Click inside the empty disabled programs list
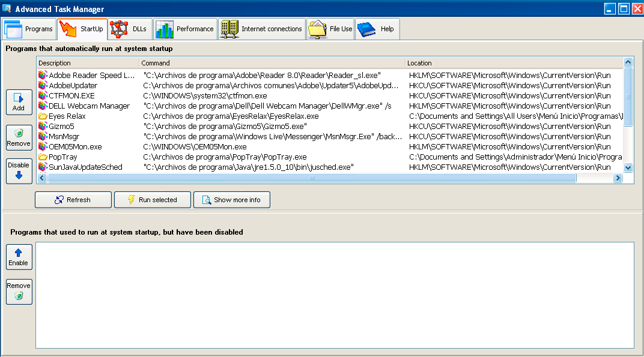The height and width of the screenshot is (357, 644). pos(335,295)
